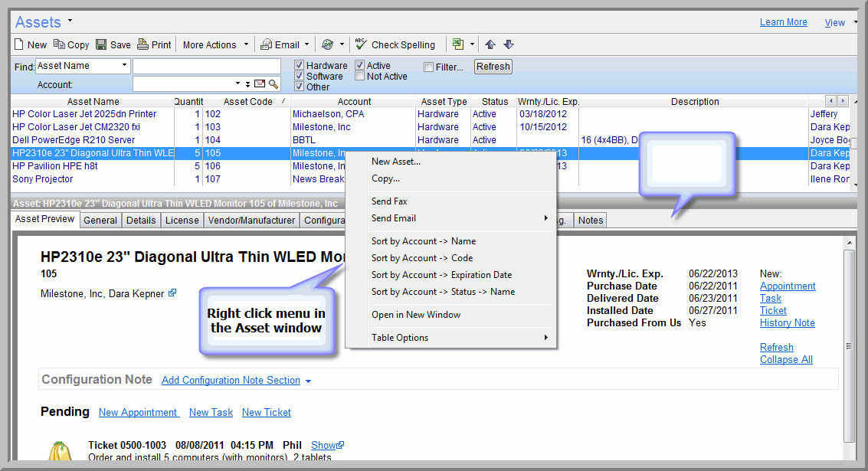Enable the Not Active checkbox
The height and width of the screenshot is (471, 868).
[358, 77]
